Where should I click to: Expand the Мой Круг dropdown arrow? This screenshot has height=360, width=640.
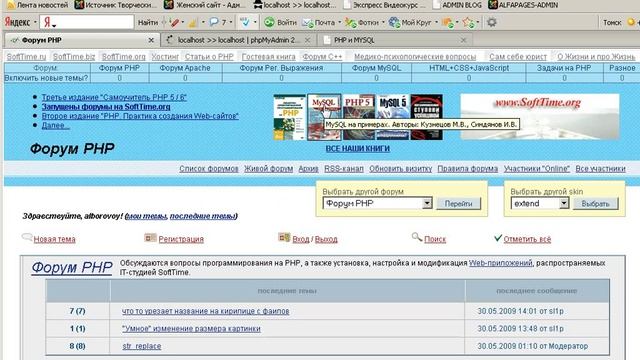point(436,22)
